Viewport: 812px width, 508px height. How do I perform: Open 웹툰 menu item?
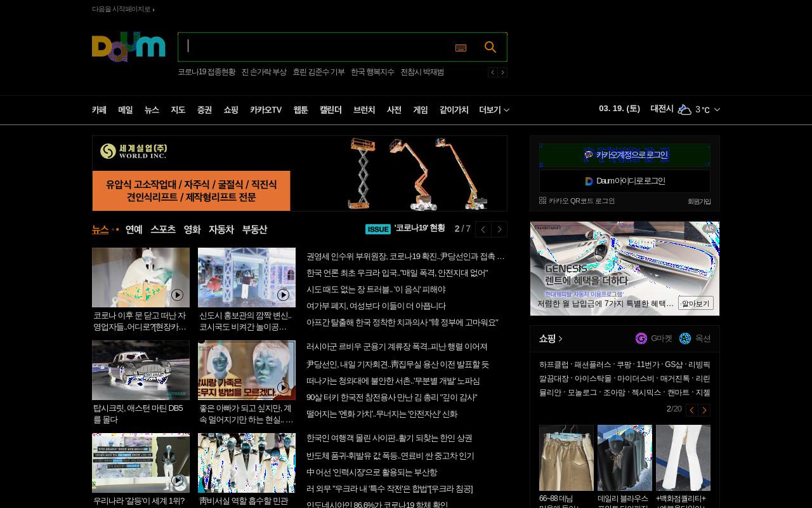[x=301, y=110]
